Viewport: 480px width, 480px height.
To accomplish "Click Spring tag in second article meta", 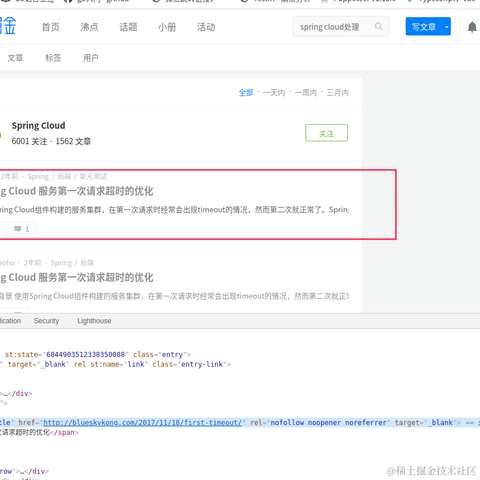I will (x=61, y=263).
